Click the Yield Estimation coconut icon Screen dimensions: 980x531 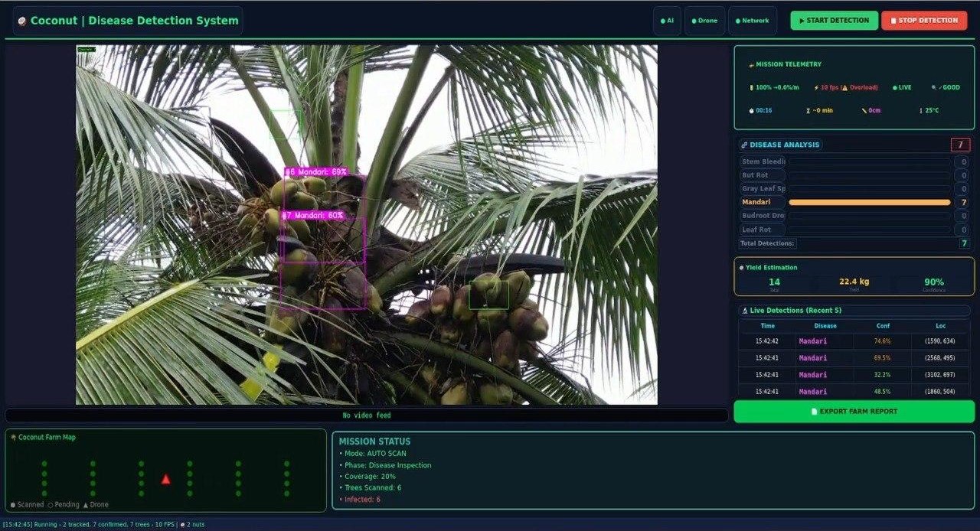click(741, 268)
